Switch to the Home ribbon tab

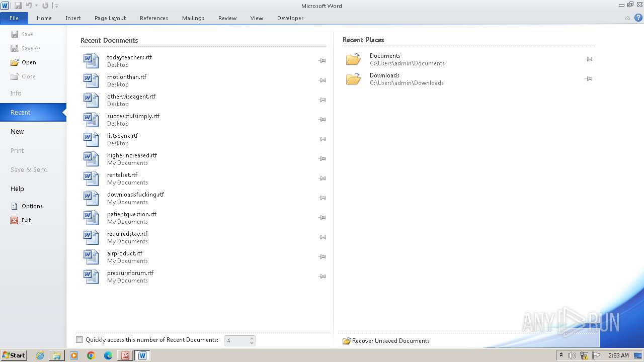point(44,18)
